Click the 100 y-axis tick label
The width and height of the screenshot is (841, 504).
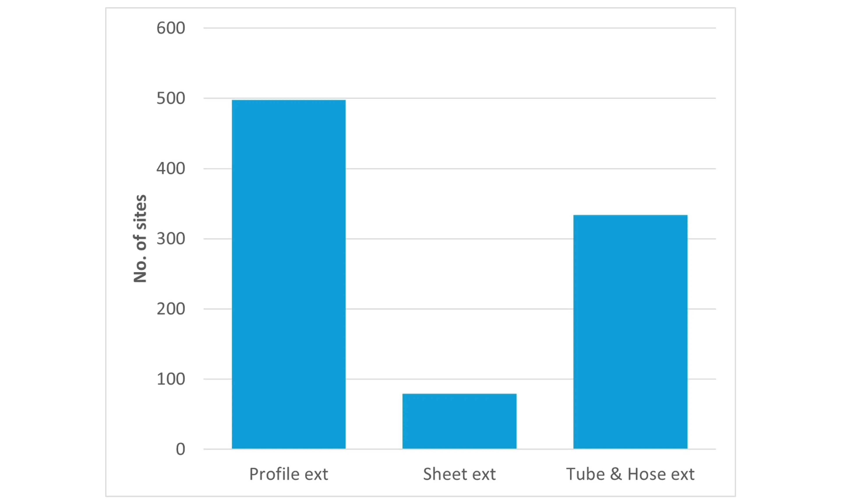pyautogui.click(x=171, y=379)
